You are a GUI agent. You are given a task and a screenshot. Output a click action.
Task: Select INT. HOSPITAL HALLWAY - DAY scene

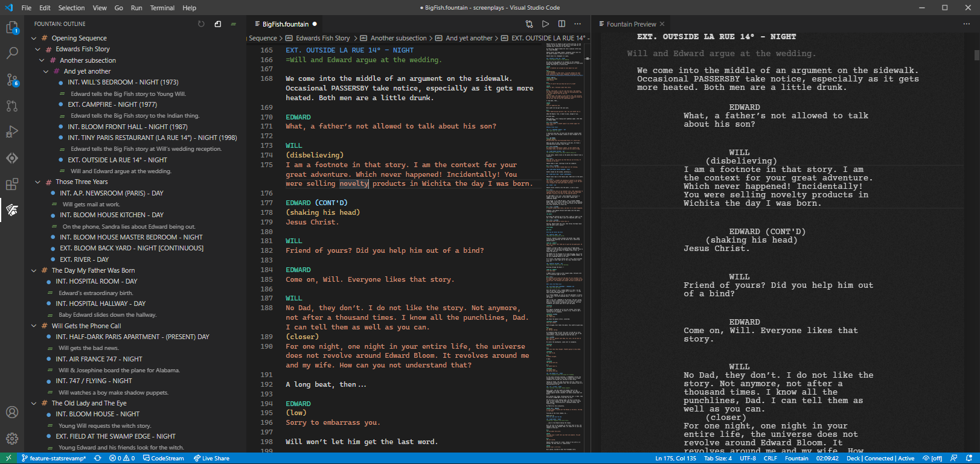(100, 304)
